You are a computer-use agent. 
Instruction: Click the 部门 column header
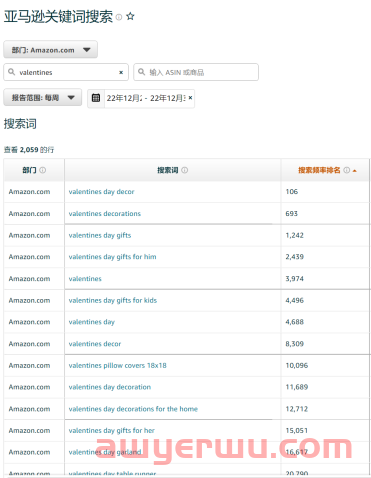tap(34, 170)
